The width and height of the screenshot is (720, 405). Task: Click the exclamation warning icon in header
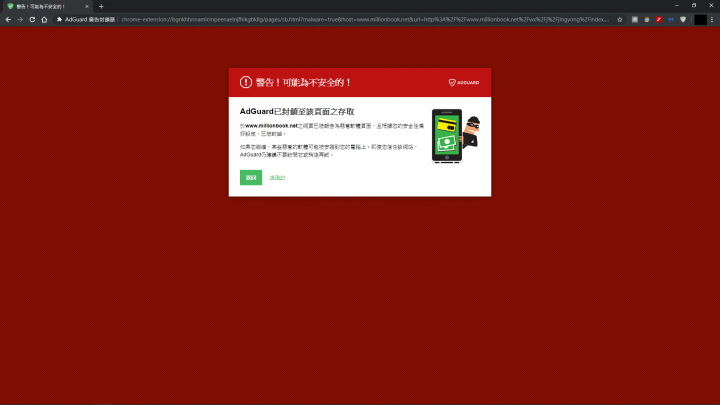[x=246, y=82]
